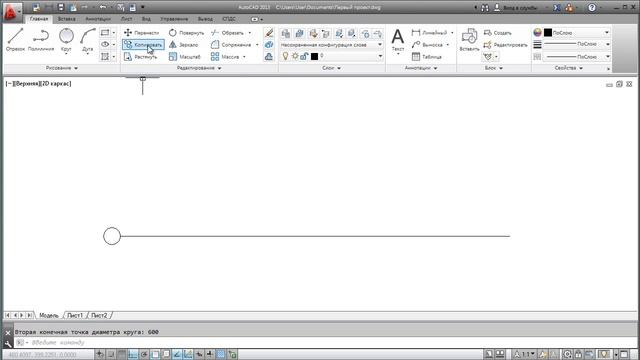Click the Зеркало mirror tool
Screen dimensions: 640x360
183,45
